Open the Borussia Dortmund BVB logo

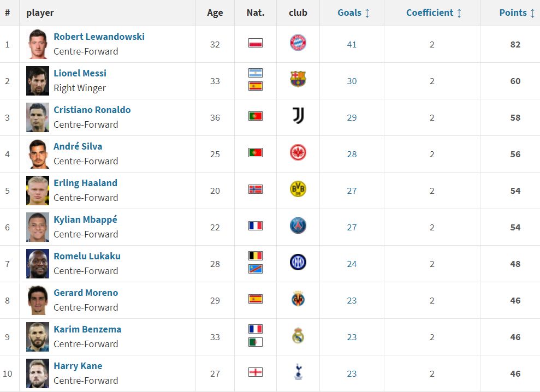point(298,189)
